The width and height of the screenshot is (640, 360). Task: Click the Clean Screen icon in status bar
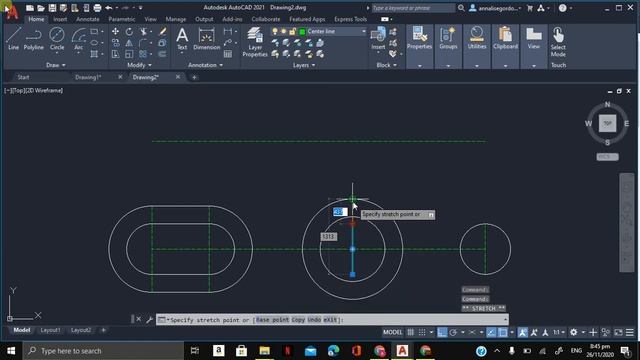pyautogui.click(x=618, y=333)
